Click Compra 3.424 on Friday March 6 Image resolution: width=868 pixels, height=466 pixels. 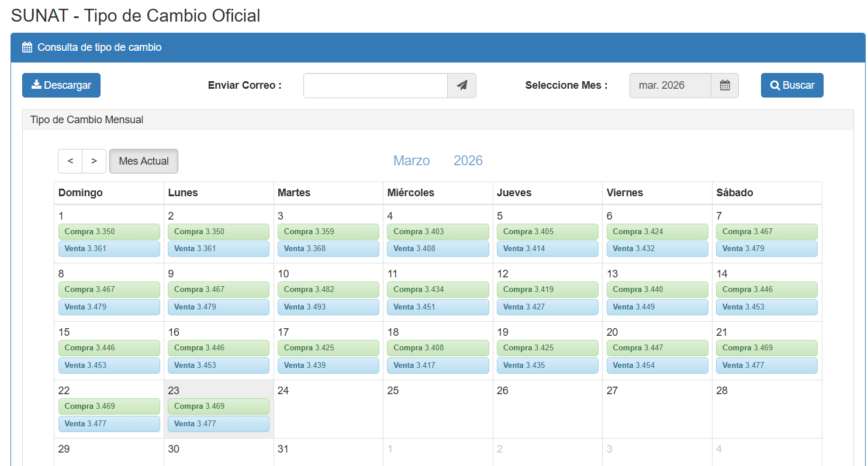(657, 232)
